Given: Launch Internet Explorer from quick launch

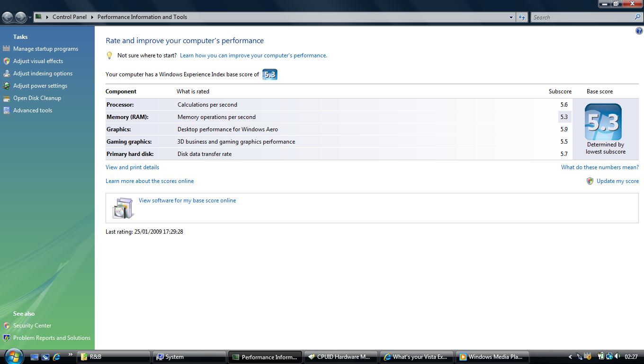Looking at the screenshot, I should click(56, 357).
